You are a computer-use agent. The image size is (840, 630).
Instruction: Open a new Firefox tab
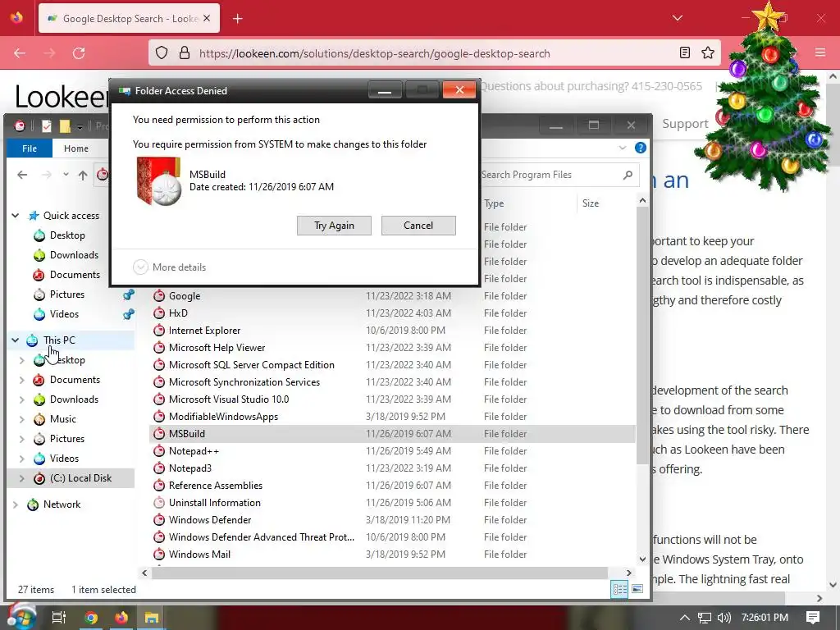(238, 19)
